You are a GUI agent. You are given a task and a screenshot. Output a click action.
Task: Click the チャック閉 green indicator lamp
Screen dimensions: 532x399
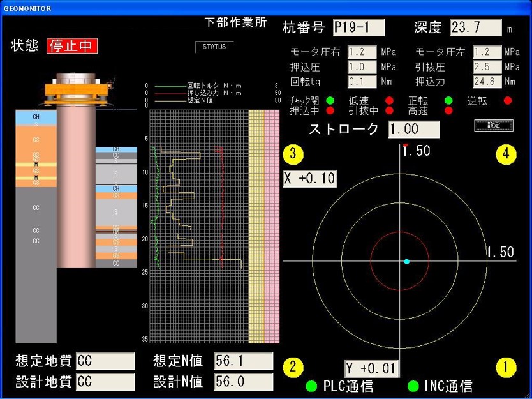330,100
